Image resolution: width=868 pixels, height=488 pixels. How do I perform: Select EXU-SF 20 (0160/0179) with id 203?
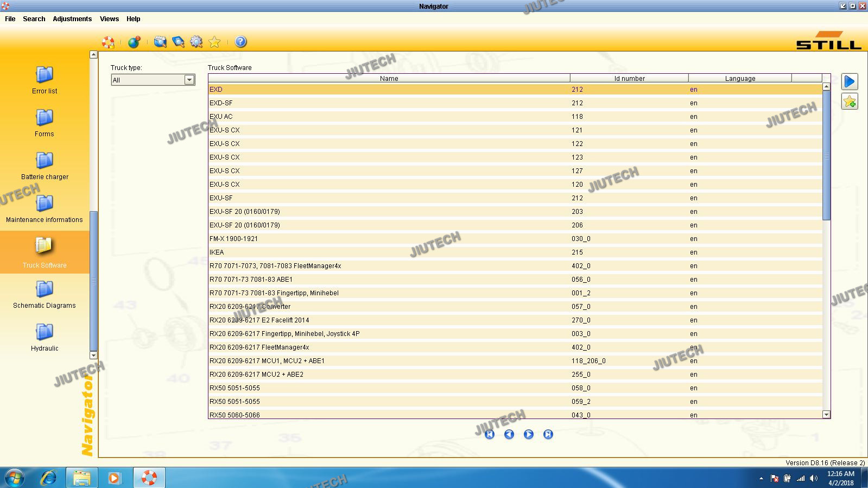(x=515, y=212)
